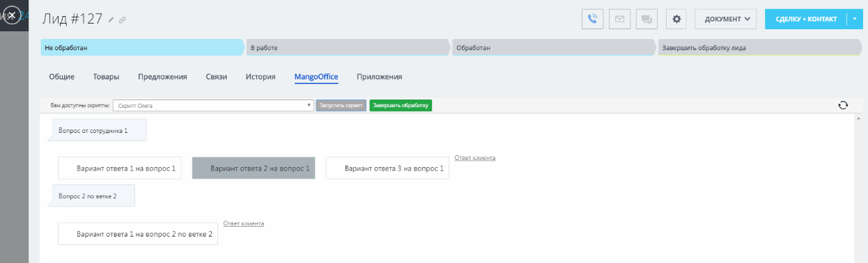Select Вариант ответа 1 на вопрос 1
The image size is (868, 263).
120,168
